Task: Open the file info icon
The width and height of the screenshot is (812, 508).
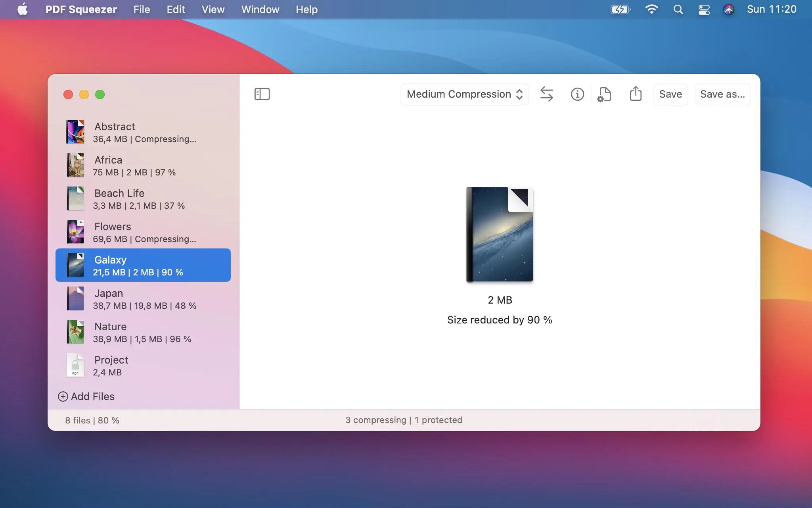Action: pos(577,94)
